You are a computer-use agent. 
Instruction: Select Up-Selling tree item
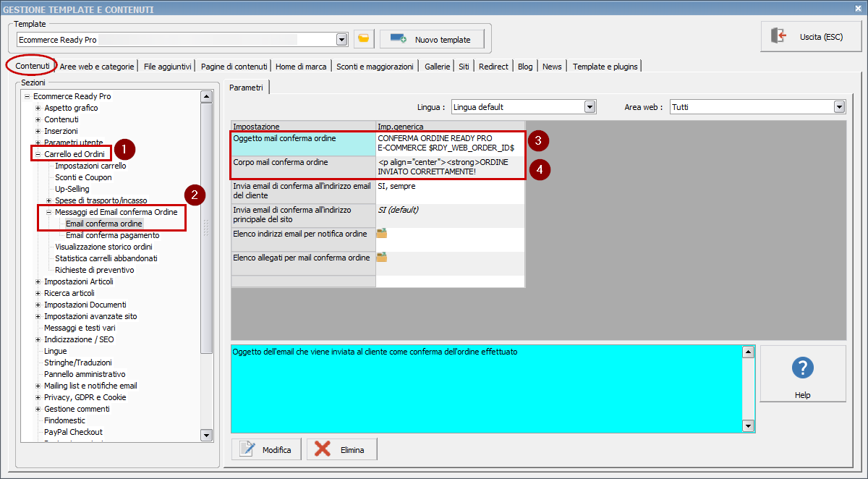(72, 189)
